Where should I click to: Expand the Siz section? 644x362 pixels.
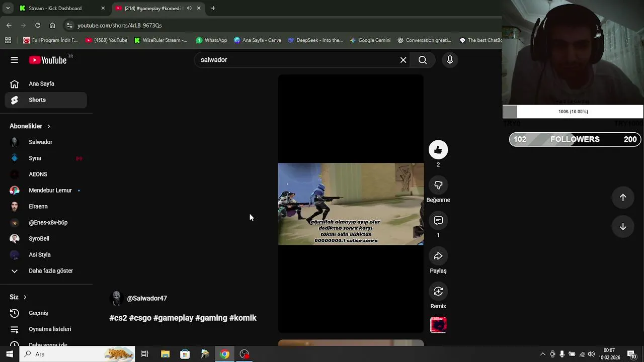coord(18,297)
